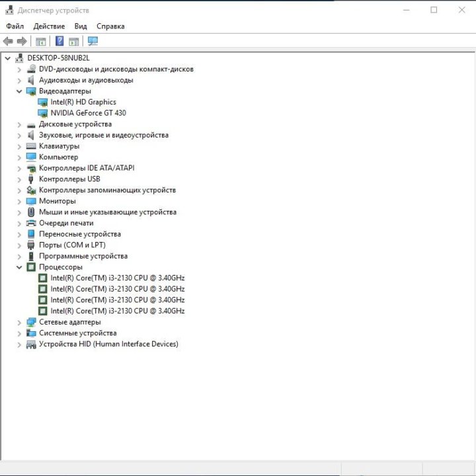Click the Очереди печати printer icon
The image size is (476, 476).
(x=31, y=223)
